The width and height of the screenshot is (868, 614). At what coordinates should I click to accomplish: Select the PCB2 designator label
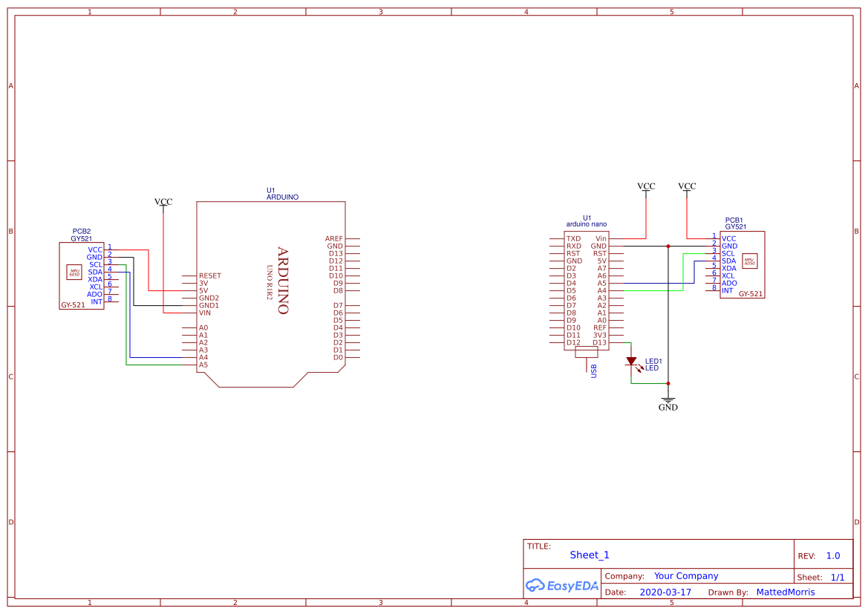(x=82, y=232)
